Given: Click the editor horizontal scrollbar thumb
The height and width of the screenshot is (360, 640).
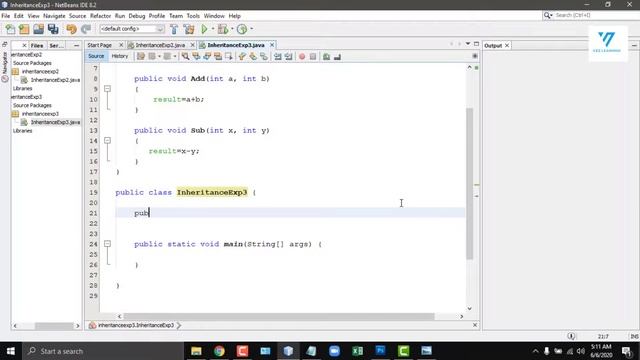Looking at the screenshot, I should (x=279, y=316).
